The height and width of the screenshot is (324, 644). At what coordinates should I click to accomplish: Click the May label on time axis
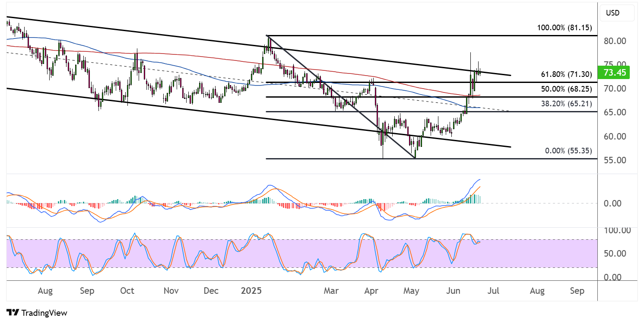[411, 291]
